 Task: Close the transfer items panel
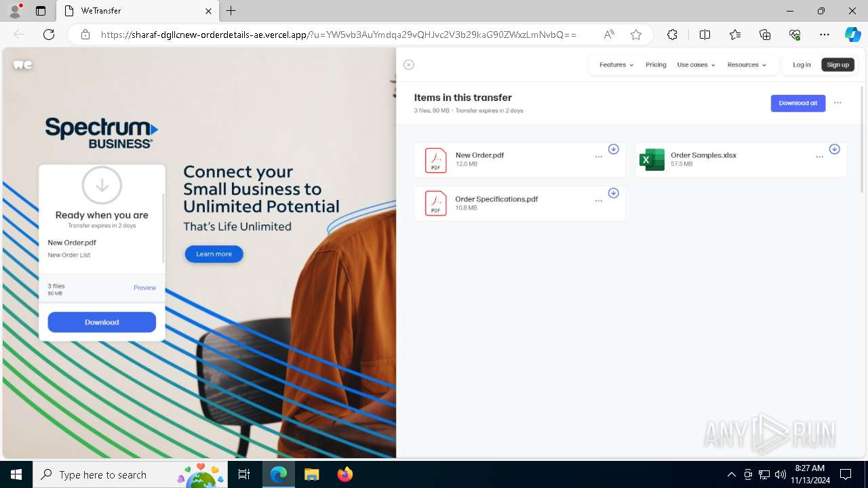tap(408, 64)
